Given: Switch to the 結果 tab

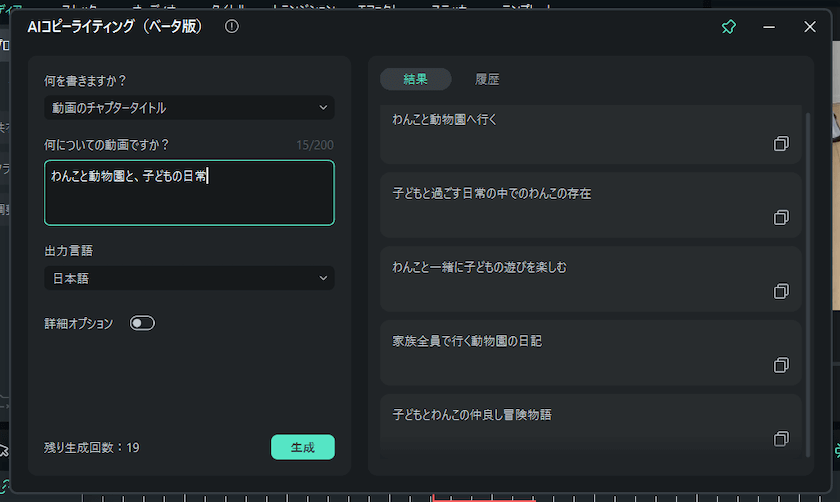Looking at the screenshot, I should point(415,79).
